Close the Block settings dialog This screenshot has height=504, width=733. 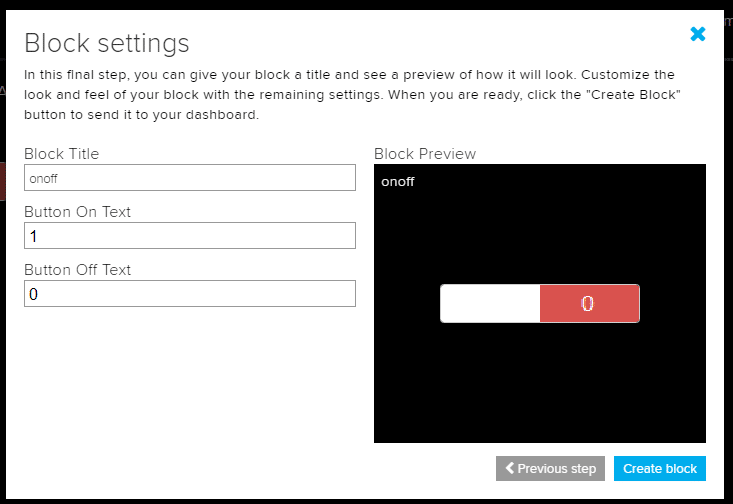[698, 34]
